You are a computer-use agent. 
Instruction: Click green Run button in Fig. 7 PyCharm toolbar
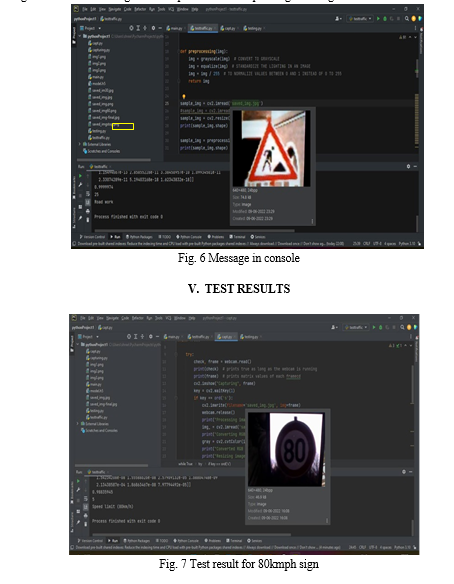(374, 327)
